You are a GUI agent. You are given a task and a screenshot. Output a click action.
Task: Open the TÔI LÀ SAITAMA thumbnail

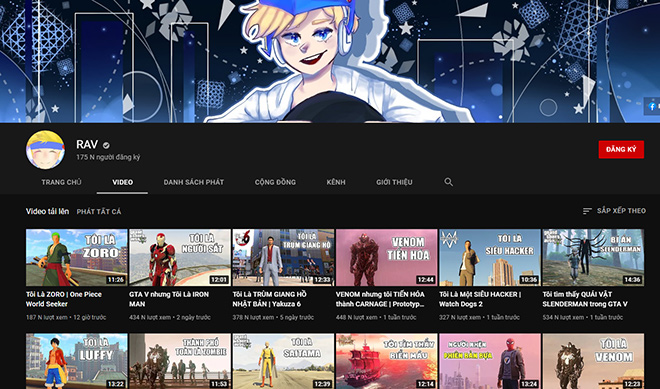(283, 361)
